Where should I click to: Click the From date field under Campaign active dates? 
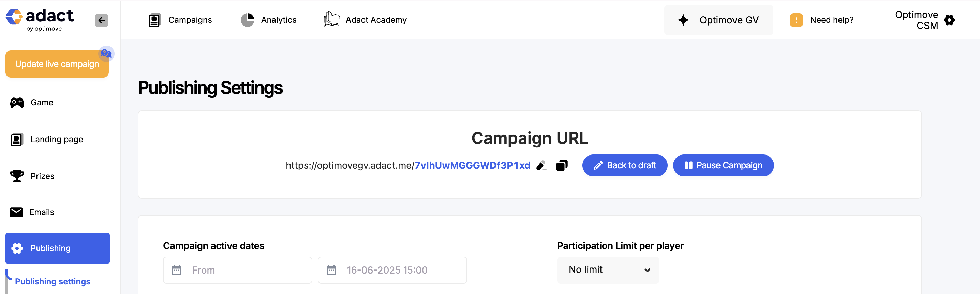click(237, 270)
